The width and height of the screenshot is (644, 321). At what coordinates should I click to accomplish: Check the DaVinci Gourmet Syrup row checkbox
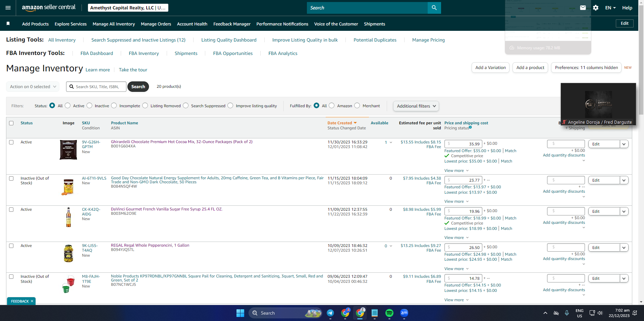[x=11, y=210]
